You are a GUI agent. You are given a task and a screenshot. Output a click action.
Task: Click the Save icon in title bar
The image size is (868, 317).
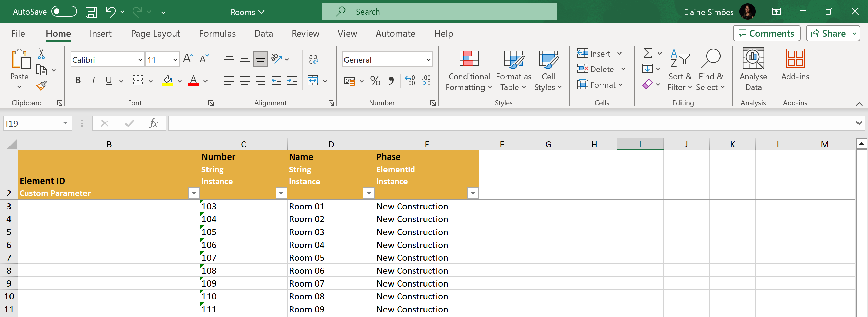pos(91,12)
